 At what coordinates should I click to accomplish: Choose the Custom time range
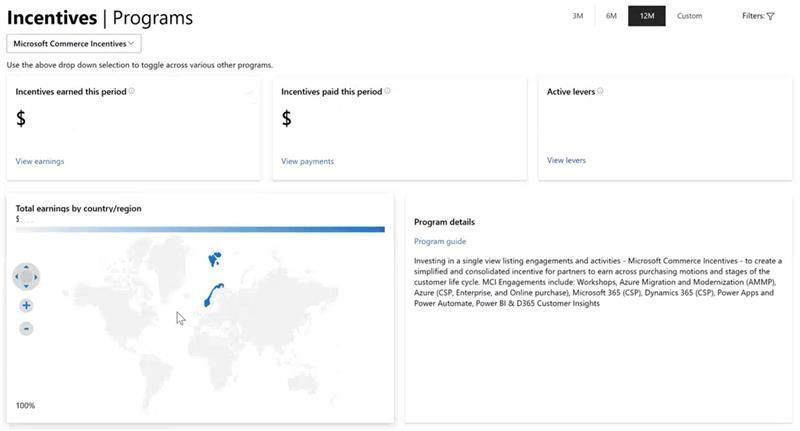coord(689,16)
